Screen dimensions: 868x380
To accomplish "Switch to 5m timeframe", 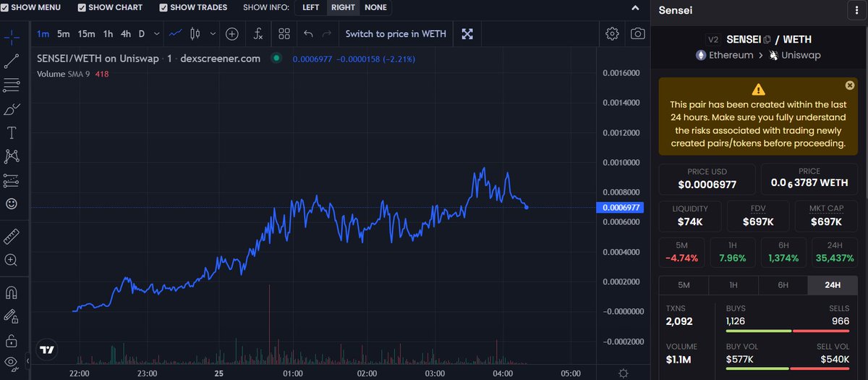I will point(64,34).
